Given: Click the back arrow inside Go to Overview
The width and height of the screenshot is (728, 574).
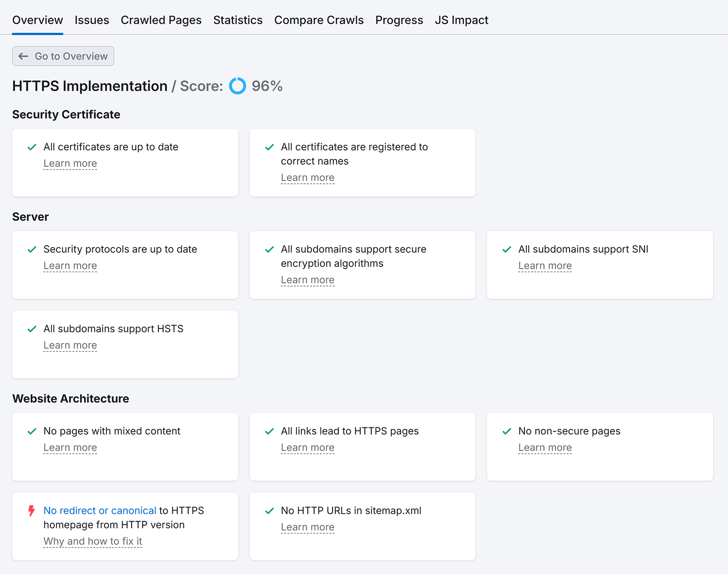Looking at the screenshot, I should coord(23,56).
